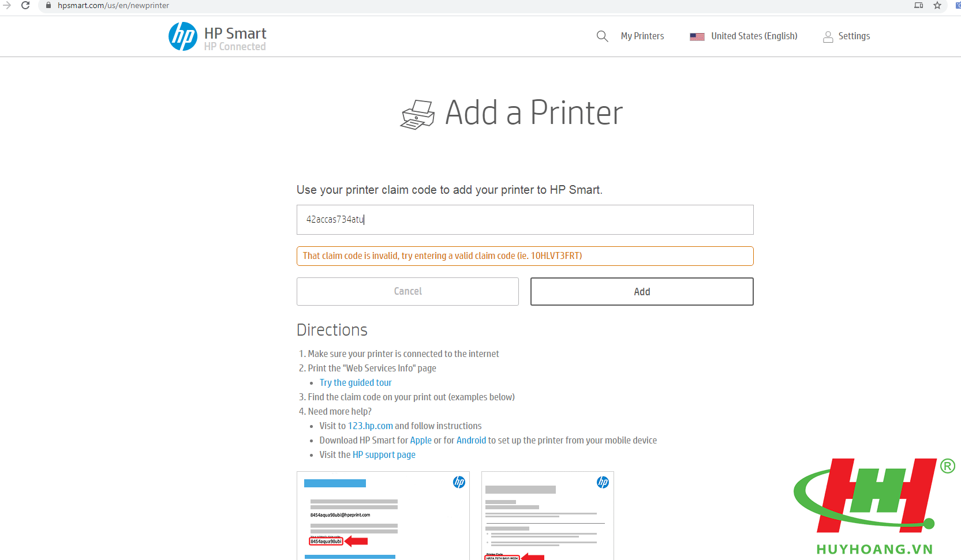Click into the claim code input field
This screenshot has height=560, width=961.
click(x=525, y=220)
